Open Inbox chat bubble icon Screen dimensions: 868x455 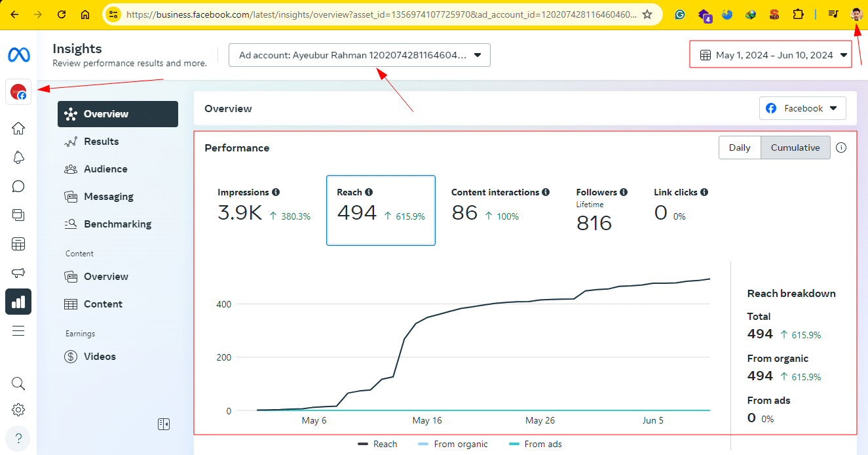point(18,186)
